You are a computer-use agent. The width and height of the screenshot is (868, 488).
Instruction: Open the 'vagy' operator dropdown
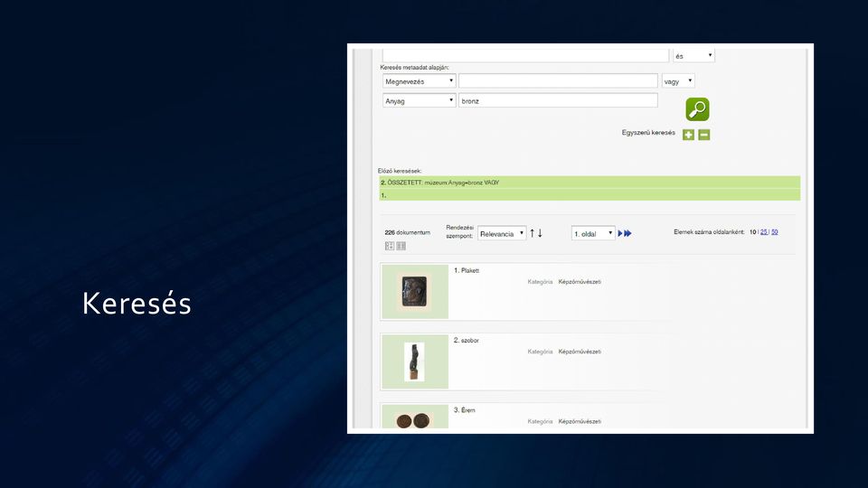click(678, 80)
